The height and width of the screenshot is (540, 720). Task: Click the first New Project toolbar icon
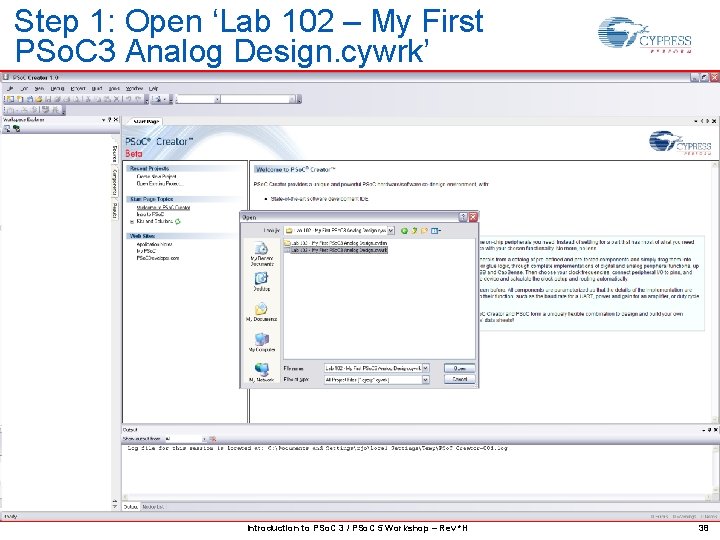(x=9, y=99)
